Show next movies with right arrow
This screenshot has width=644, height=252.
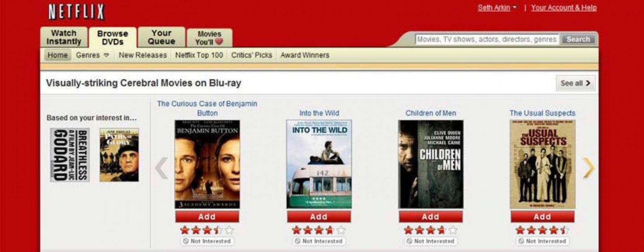[589, 168]
